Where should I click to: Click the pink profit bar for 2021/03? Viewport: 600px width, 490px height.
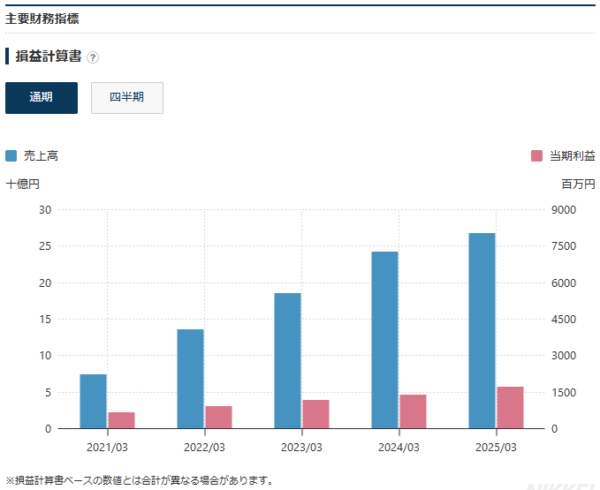[x=121, y=420]
